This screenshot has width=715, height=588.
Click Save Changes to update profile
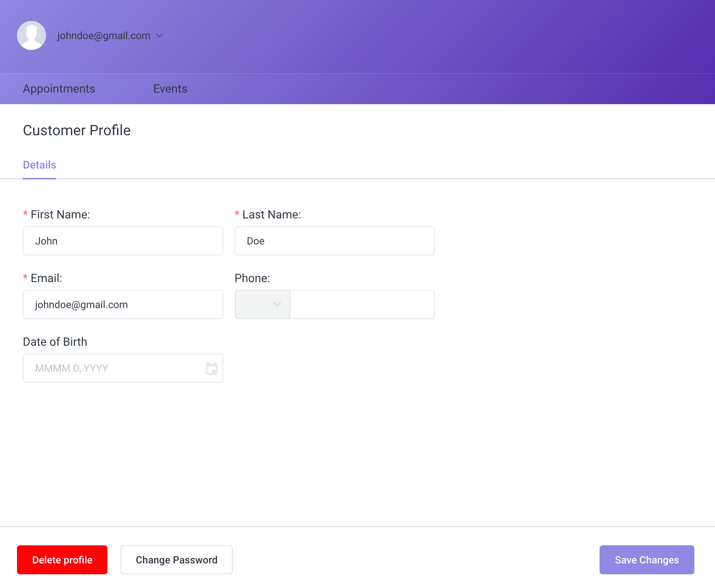click(647, 559)
